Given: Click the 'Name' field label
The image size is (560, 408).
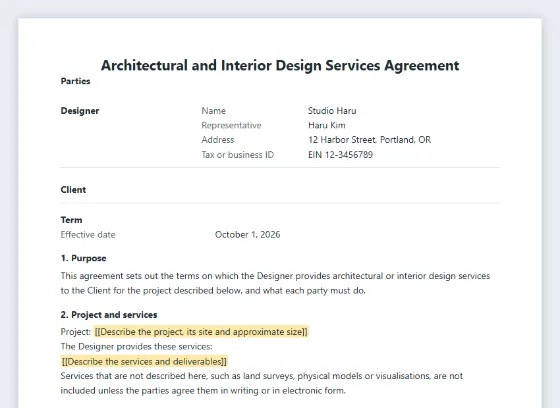Looking at the screenshot, I should pos(214,111).
